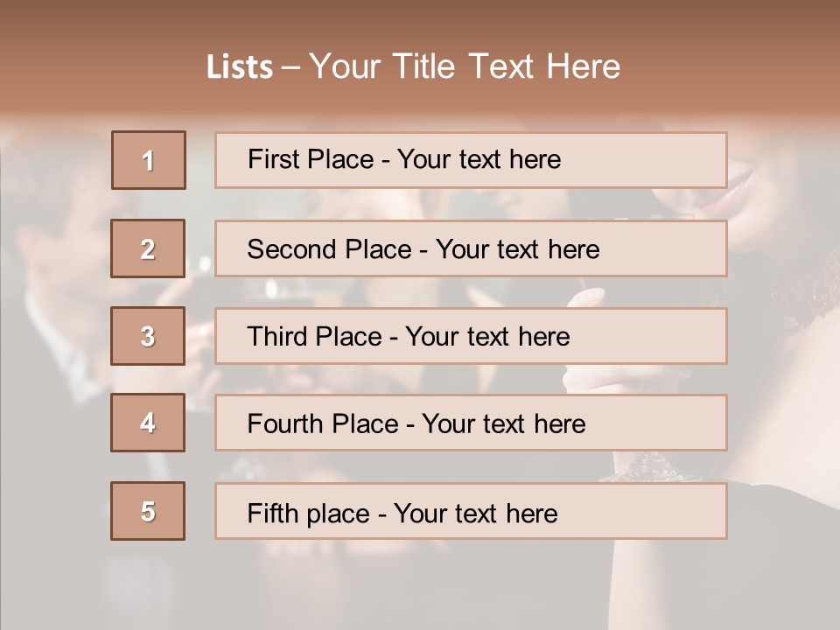
Task: Select the Fifth place text box
Action: tap(471, 511)
